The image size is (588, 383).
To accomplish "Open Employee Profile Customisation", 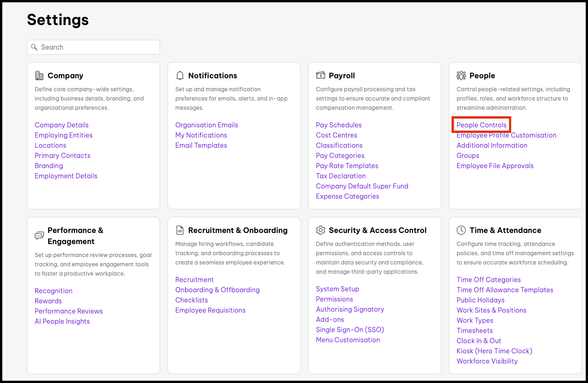I will coord(506,135).
